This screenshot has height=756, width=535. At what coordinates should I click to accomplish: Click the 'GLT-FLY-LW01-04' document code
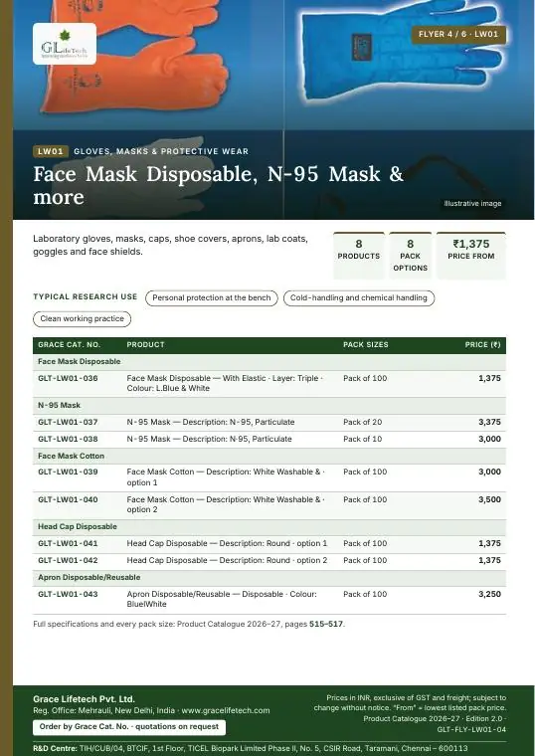[x=471, y=729]
